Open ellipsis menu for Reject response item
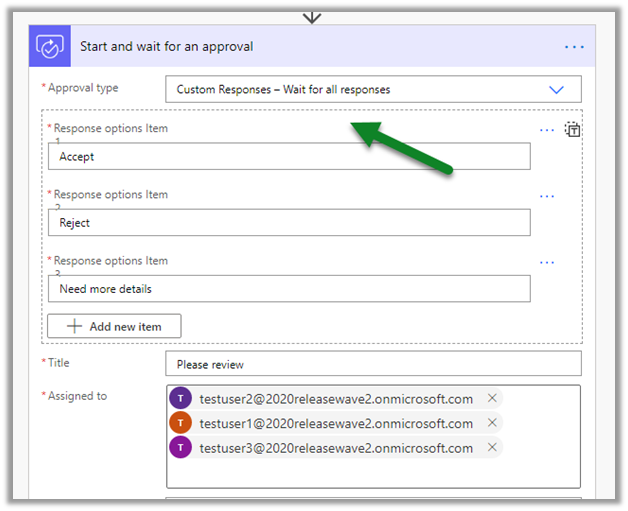Screen dimensions: 628x511 tap(546, 197)
